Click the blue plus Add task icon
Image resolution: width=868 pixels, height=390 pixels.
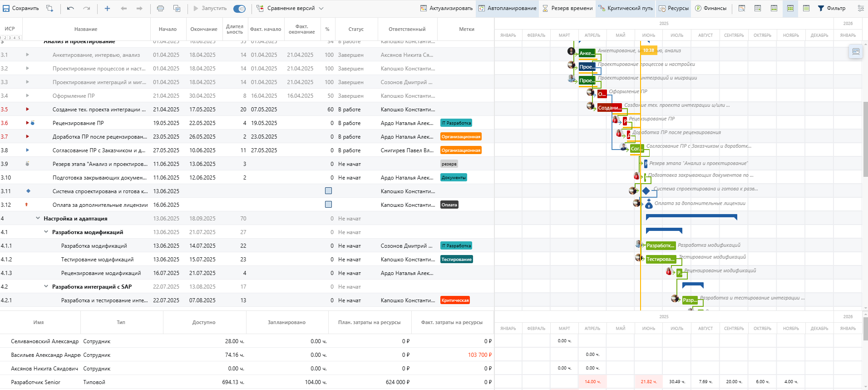[107, 8]
